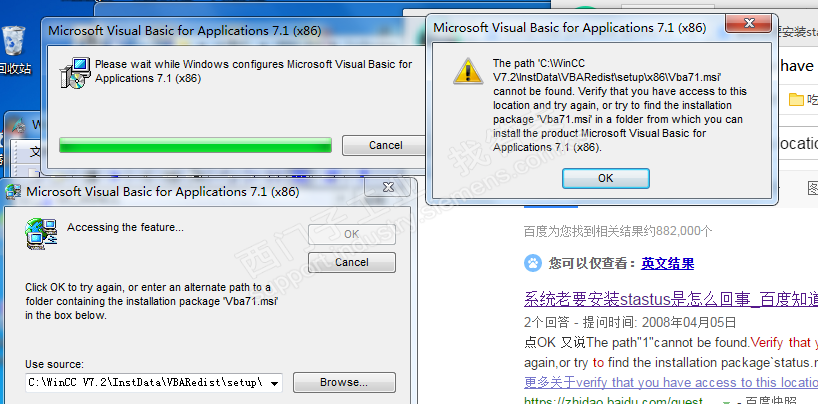Click the Recycle Bin desktop icon

coord(14,42)
